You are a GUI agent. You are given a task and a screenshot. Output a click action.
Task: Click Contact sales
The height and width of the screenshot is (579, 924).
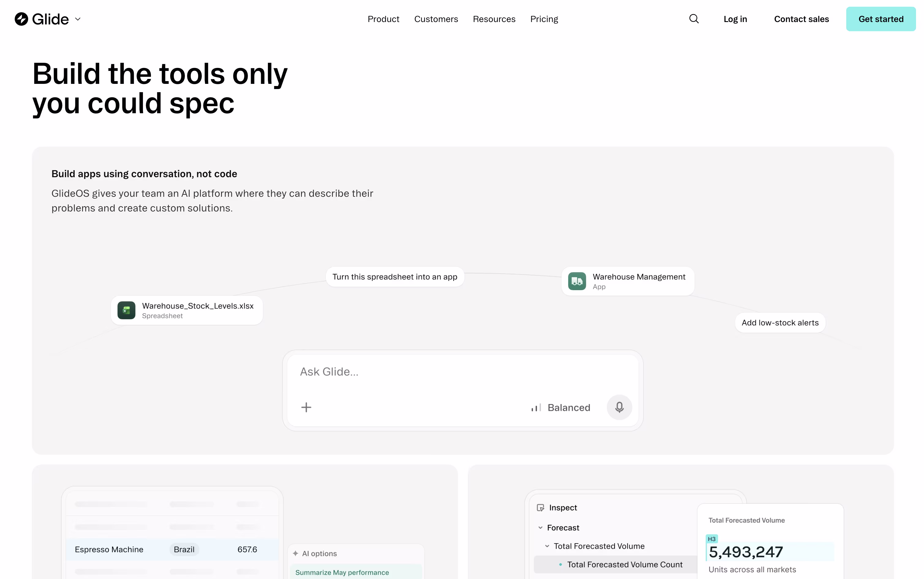pos(801,19)
